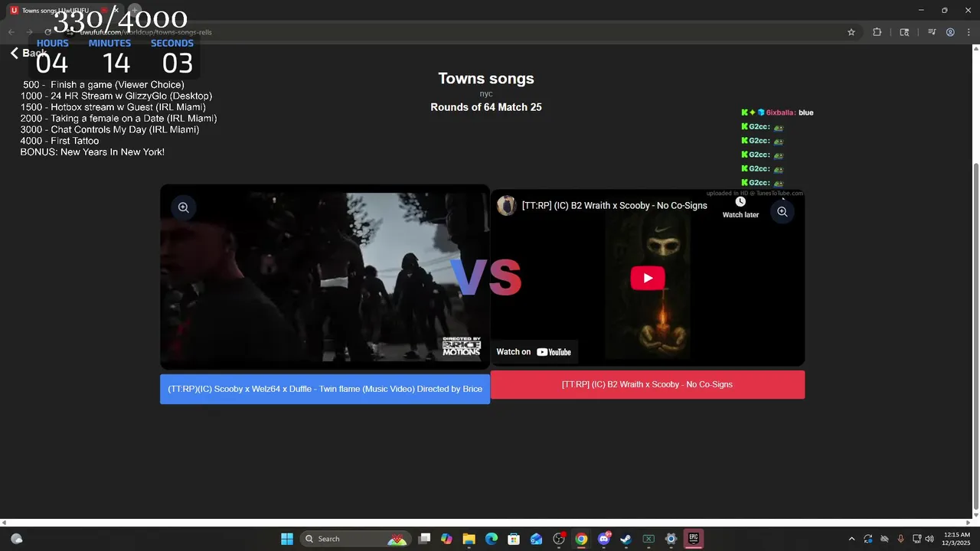Click Gixballa's blue chat message
This screenshot has height=551, width=980.
[777, 112]
